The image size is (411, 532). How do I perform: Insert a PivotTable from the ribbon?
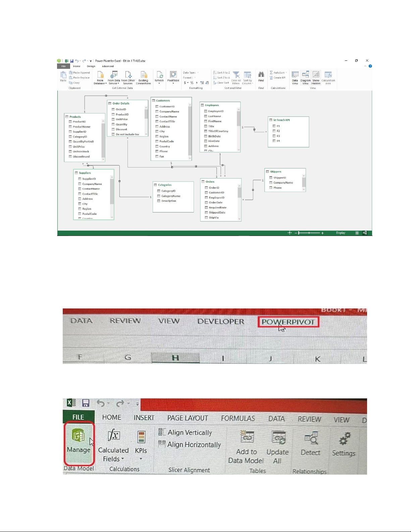click(173, 75)
